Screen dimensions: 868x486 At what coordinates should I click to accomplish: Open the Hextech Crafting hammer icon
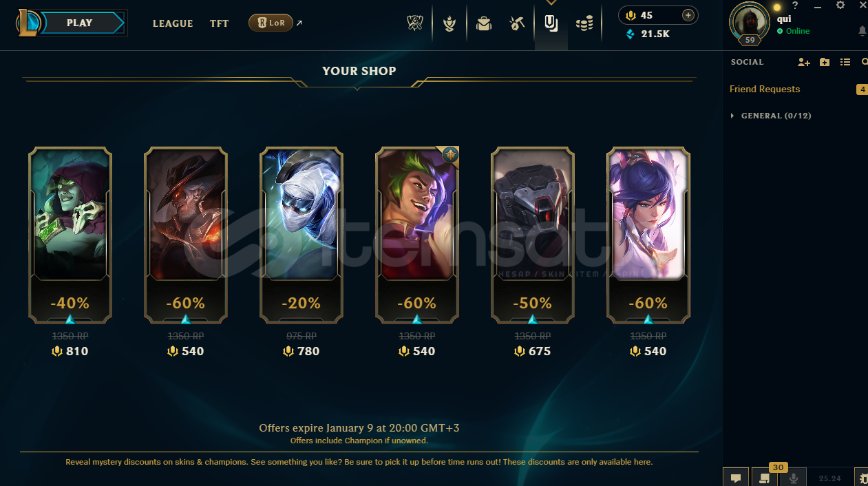(518, 24)
